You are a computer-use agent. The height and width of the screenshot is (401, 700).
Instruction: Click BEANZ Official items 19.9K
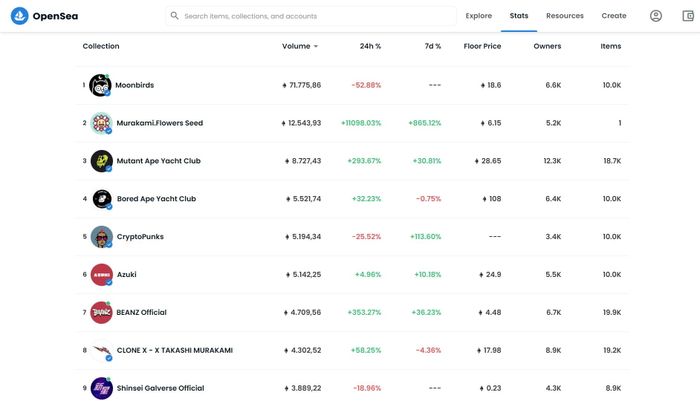click(612, 313)
